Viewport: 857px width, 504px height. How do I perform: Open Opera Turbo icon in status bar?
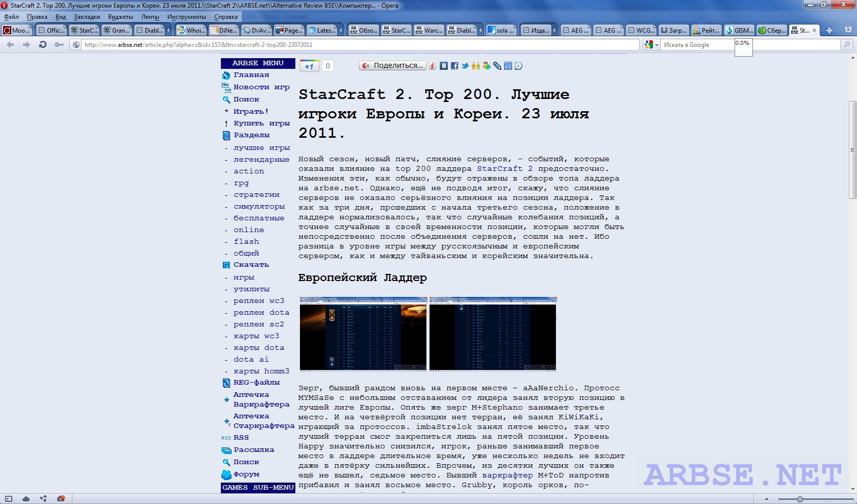[61, 499]
